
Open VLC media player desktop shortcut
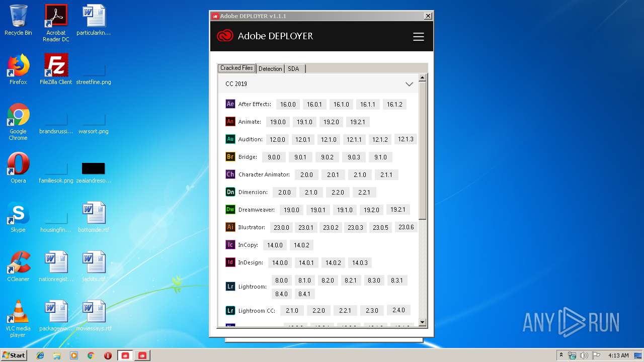18,319
